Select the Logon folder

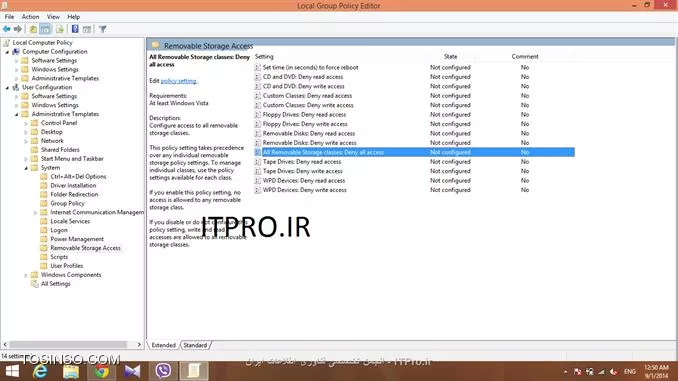[x=59, y=230]
